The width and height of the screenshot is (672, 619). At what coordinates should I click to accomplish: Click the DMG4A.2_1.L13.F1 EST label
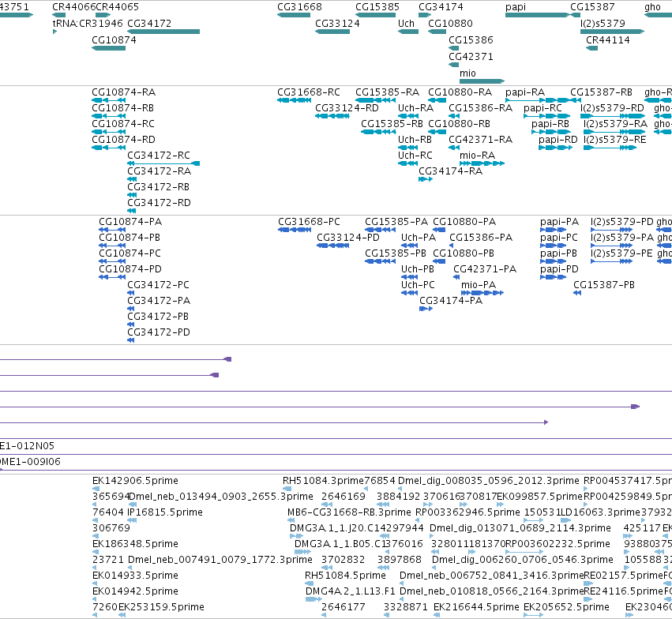pyautogui.click(x=351, y=591)
